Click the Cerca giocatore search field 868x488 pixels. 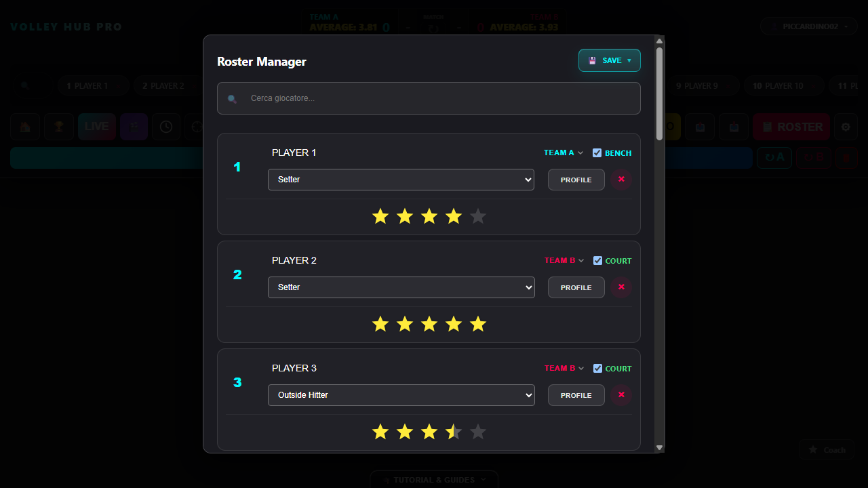(x=429, y=98)
